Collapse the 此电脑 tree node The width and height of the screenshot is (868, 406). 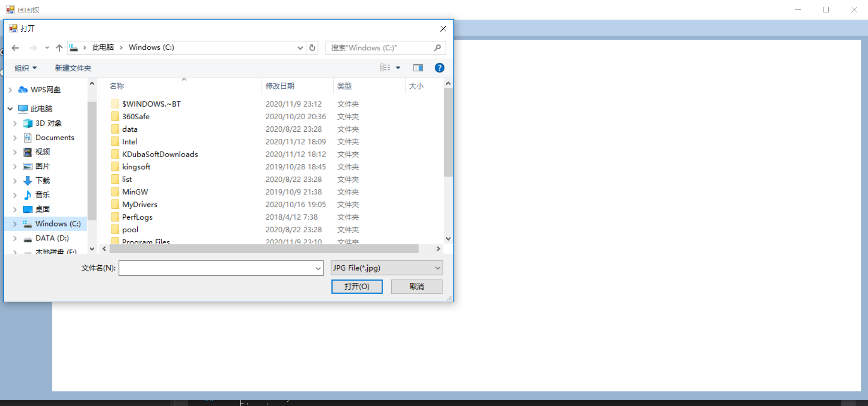tap(10, 109)
